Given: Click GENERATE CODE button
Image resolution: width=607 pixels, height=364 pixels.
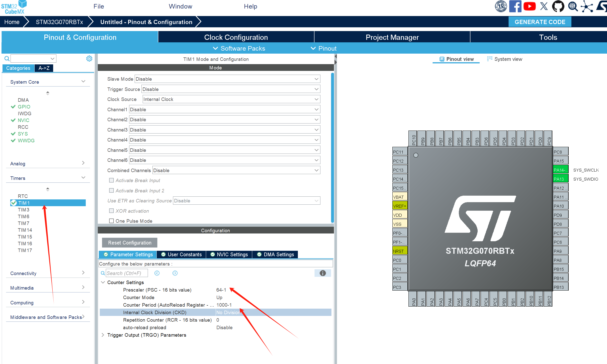Looking at the screenshot, I should (x=540, y=22).
